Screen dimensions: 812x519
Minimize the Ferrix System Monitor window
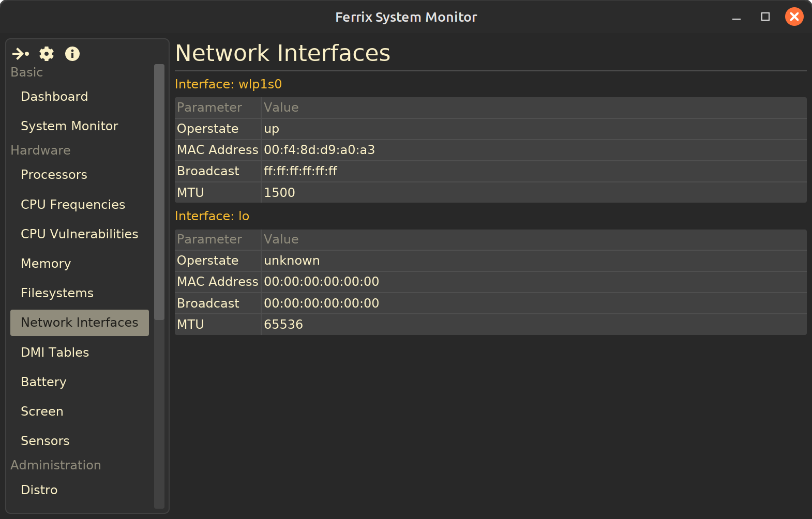(736, 18)
